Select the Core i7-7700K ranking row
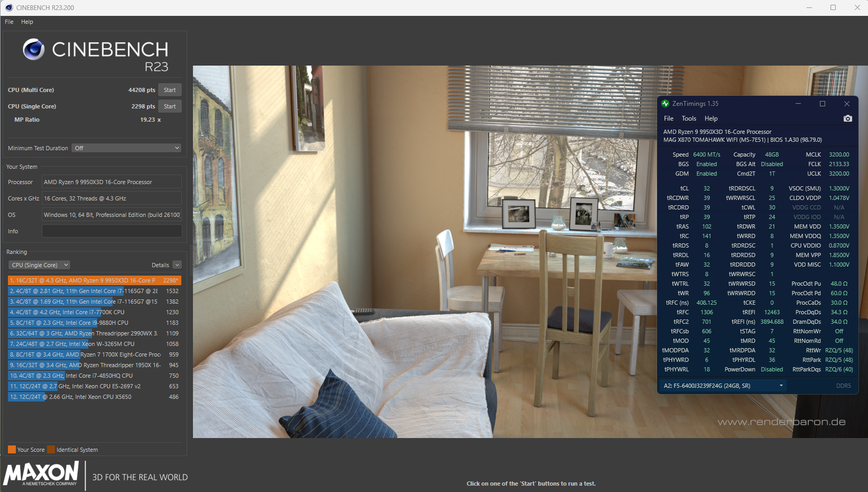Viewport: 868px width, 492px height. [x=95, y=312]
